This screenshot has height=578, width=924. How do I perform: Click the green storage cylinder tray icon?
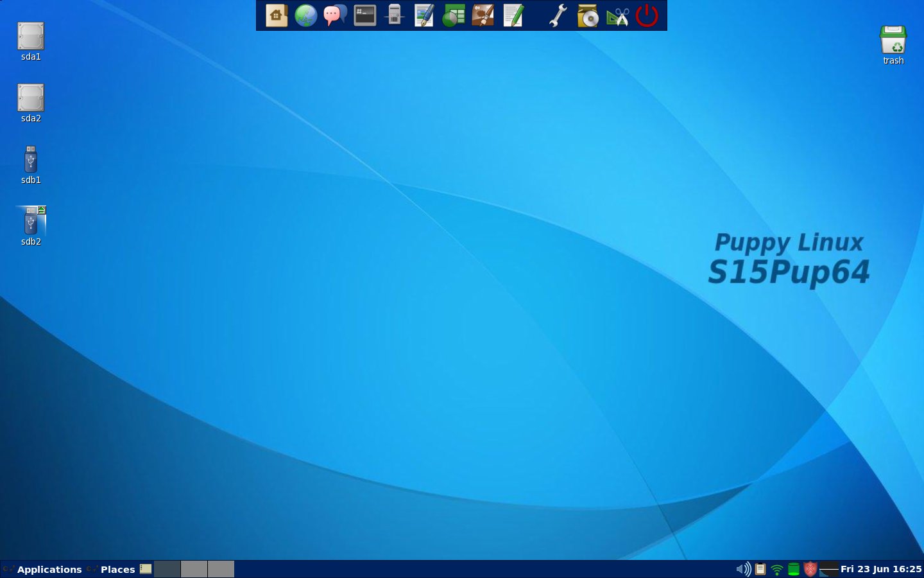794,569
